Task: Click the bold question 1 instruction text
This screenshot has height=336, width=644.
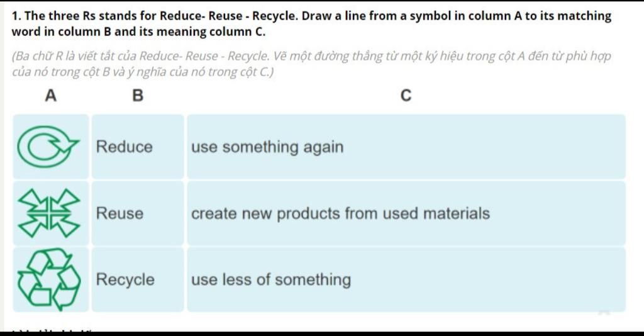Action: 311,24
